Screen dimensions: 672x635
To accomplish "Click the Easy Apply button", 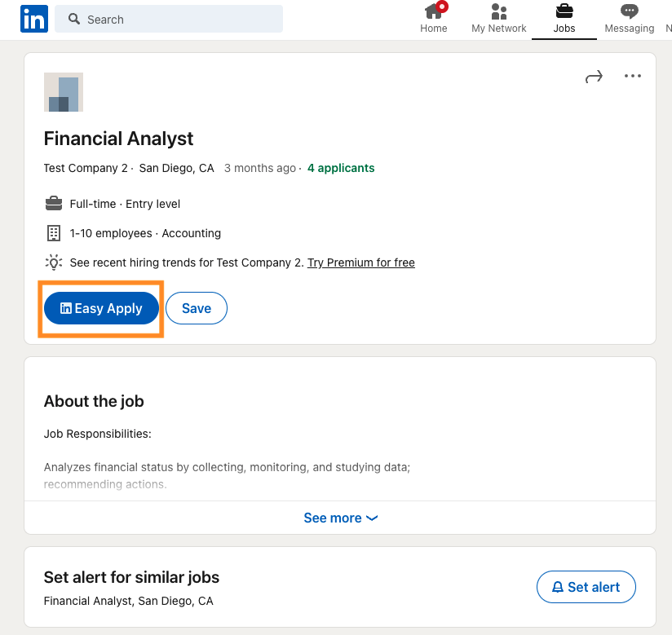I will coord(101,308).
